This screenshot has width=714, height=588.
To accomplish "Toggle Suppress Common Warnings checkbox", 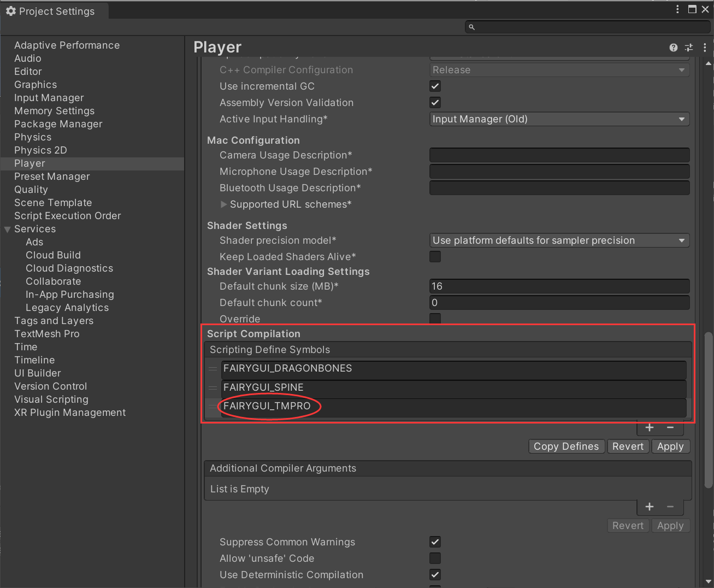I will (435, 542).
